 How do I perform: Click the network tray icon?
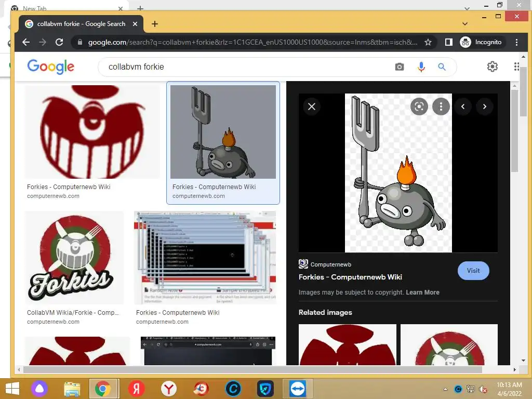[x=471, y=389]
